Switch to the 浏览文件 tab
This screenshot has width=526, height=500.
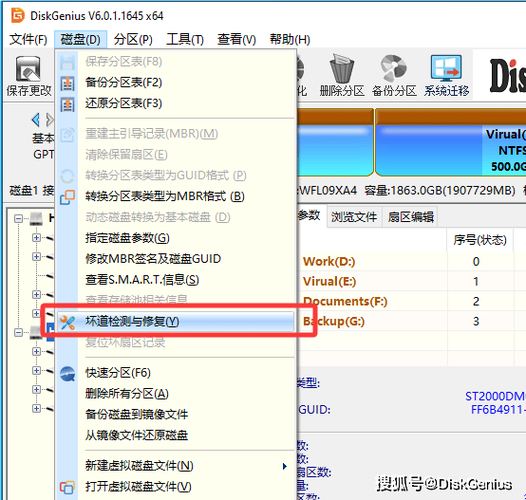pyautogui.click(x=354, y=217)
